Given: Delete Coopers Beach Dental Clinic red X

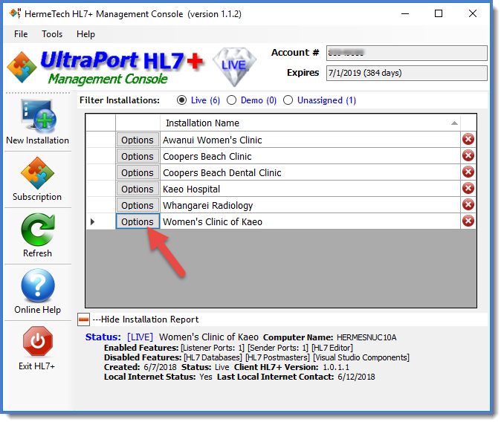Looking at the screenshot, I should tap(468, 172).
